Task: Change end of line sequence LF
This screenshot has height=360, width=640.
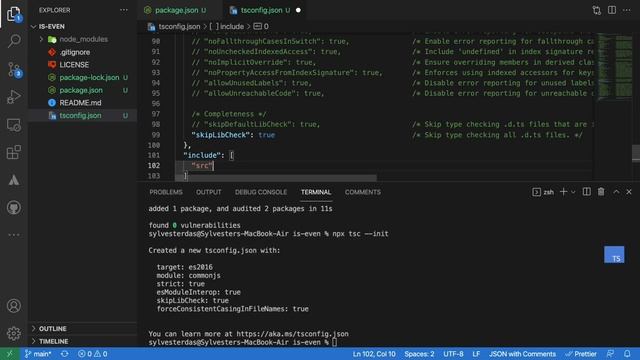Action: pyautogui.click(x=476, y=354)
